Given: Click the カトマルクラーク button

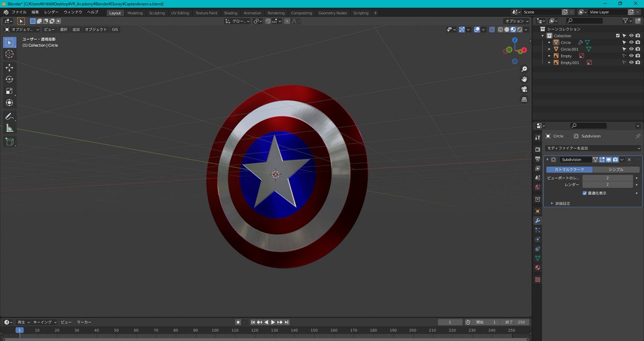Looking at the screenshot, I should [569, 169].
